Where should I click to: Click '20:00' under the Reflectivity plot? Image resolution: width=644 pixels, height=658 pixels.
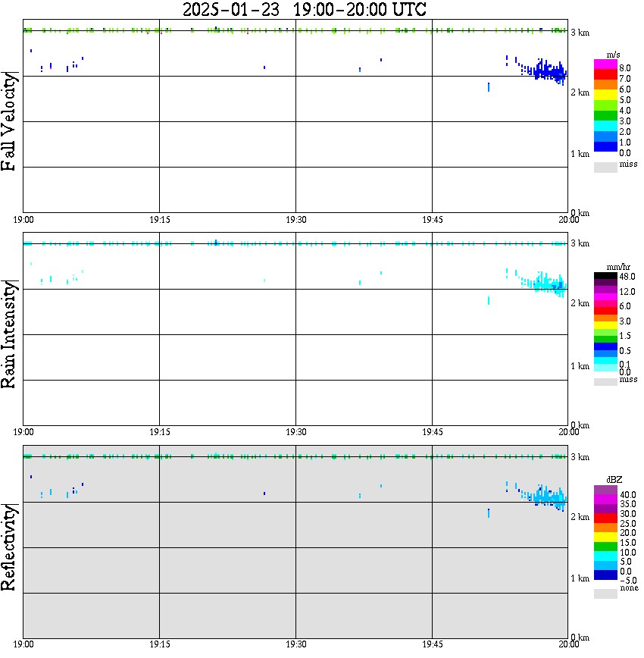(569, 644)
